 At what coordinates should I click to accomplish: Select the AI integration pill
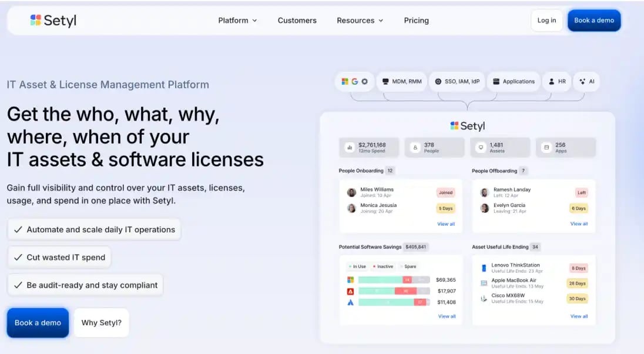tap(587, 81)
